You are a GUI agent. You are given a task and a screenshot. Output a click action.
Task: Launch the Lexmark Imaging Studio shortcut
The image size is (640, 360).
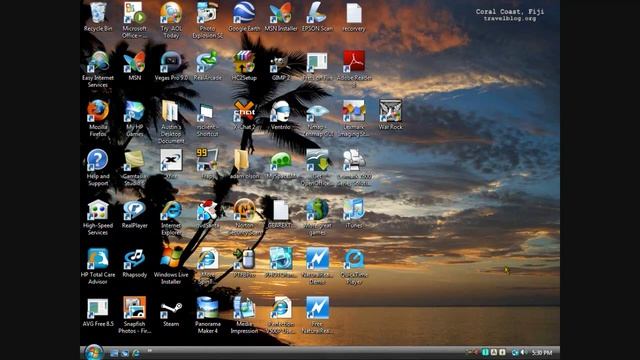point(354,118)
